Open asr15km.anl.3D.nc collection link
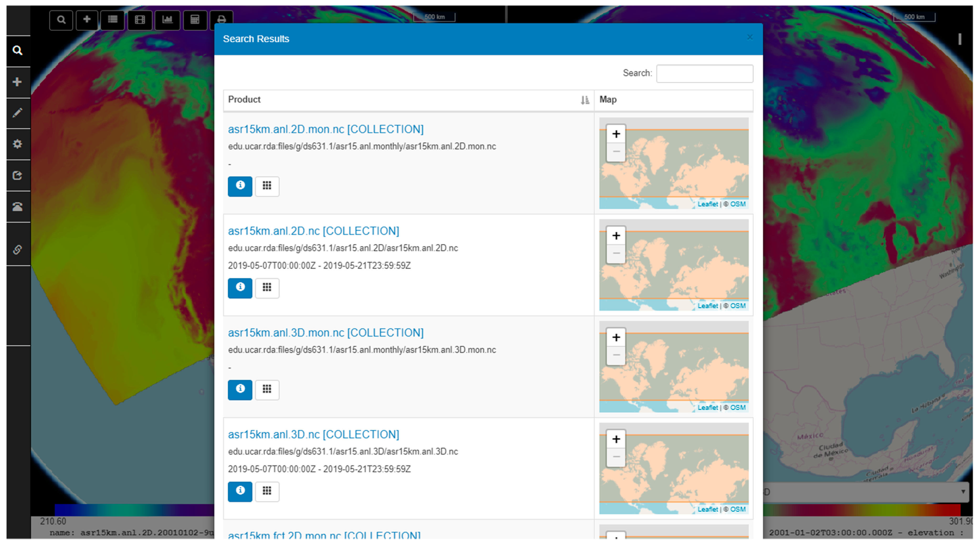This screenshot has height=545, width=980. [x=314, y=434]
